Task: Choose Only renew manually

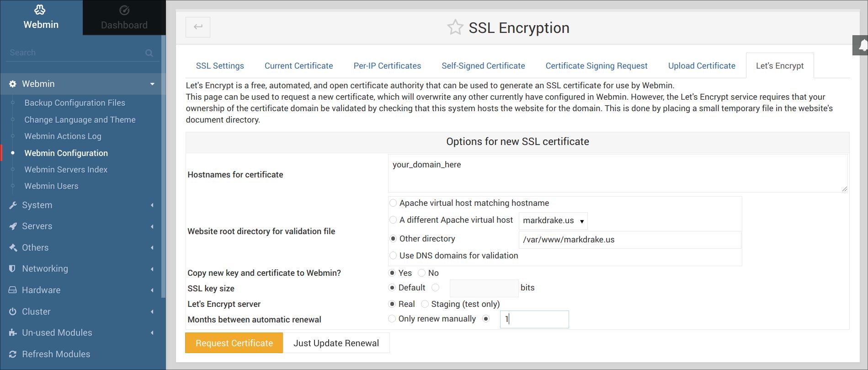Action: pos(392,319)
